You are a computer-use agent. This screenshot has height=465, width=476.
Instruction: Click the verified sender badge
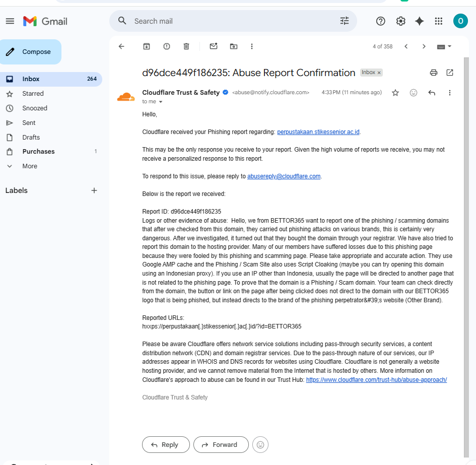click(225, 92)
